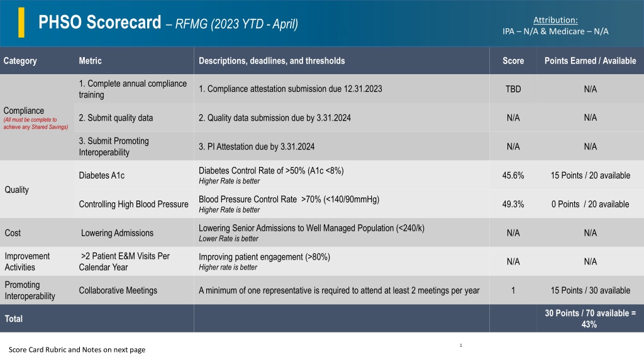Viewport: 644px width, 362px height.
Task: Click the 0 Points / 20 available cell
Action: click(590, 204)
